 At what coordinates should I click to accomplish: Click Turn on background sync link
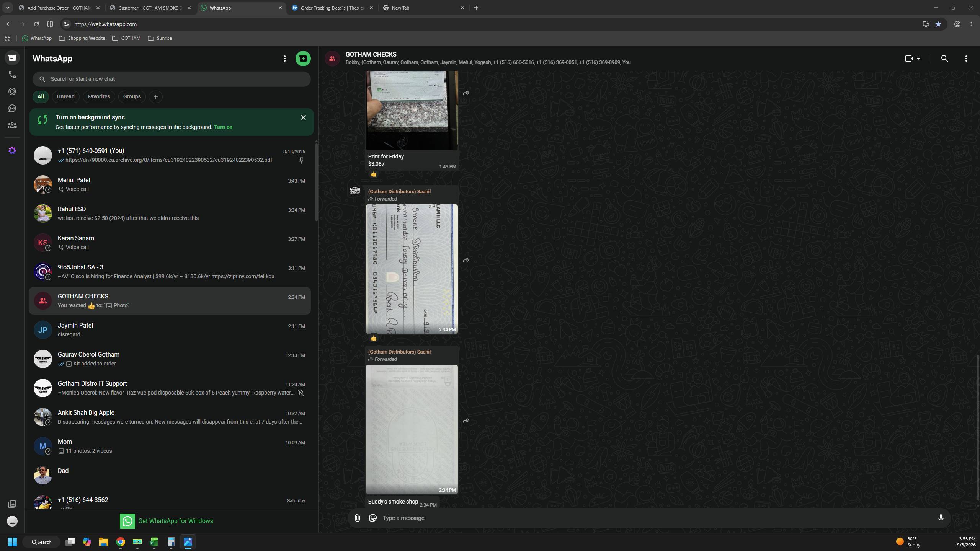pos(223,127)
